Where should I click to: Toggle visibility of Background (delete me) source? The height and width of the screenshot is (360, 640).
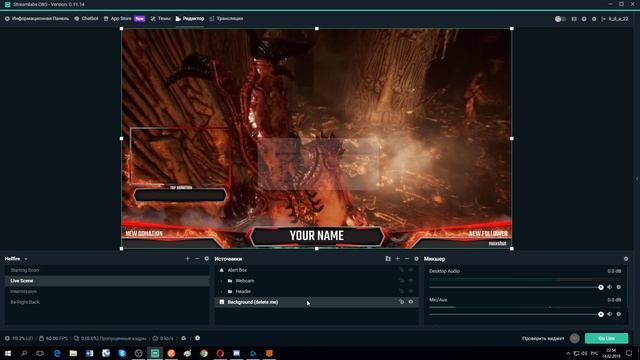tap(411, 302)
